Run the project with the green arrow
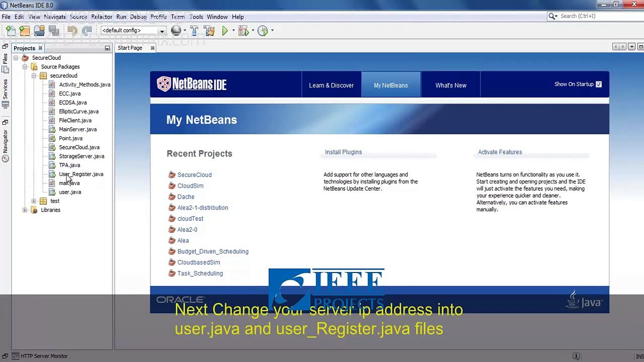Viewport: 644px width, 362px height. tap(225, 31)
